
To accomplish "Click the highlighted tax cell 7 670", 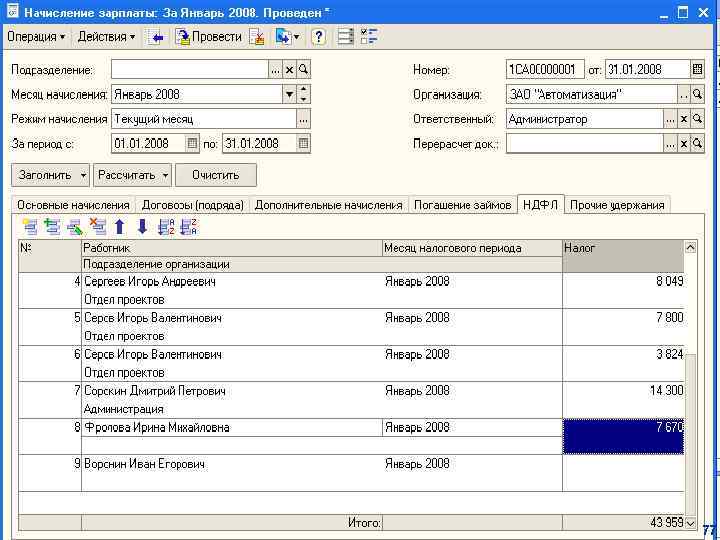I will [623, 437].
